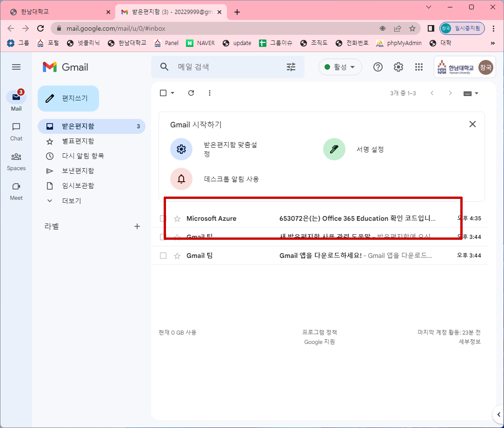Click 데스크톱 알림 사용 text
This screenshot has width=504, height=428.
pos(231,179)
